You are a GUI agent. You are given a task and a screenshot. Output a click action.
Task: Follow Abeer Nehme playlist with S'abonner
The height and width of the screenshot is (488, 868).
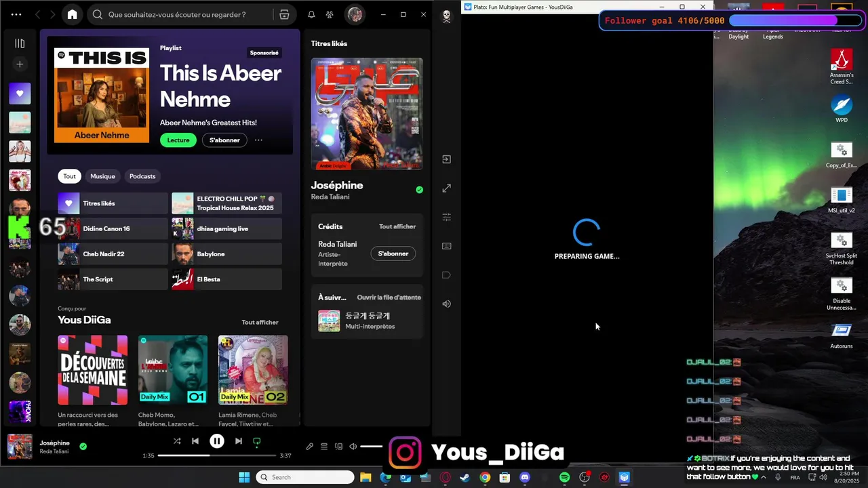coord(224,140)
